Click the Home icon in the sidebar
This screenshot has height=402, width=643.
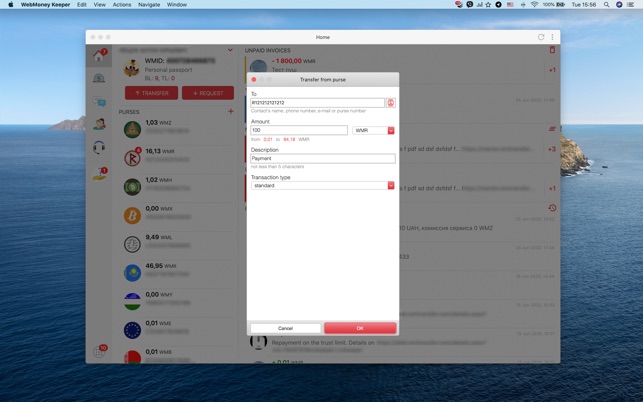pos(99,57)
